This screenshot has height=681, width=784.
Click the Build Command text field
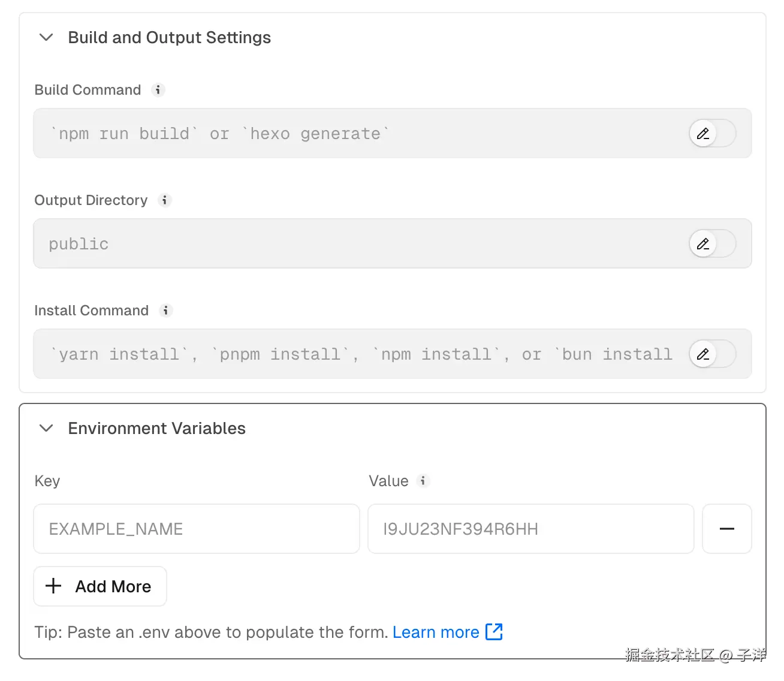click(x=360, y=134)
